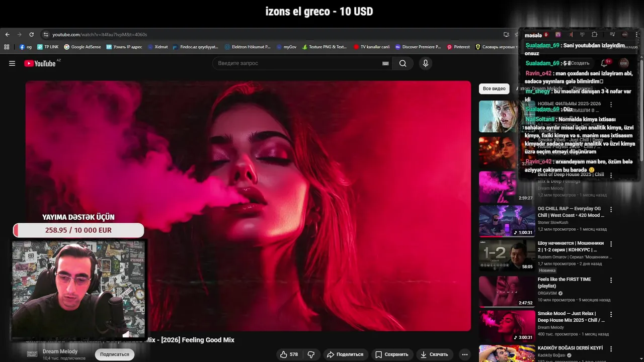Open the Xidmət bookmark

(x=158, y=47)
